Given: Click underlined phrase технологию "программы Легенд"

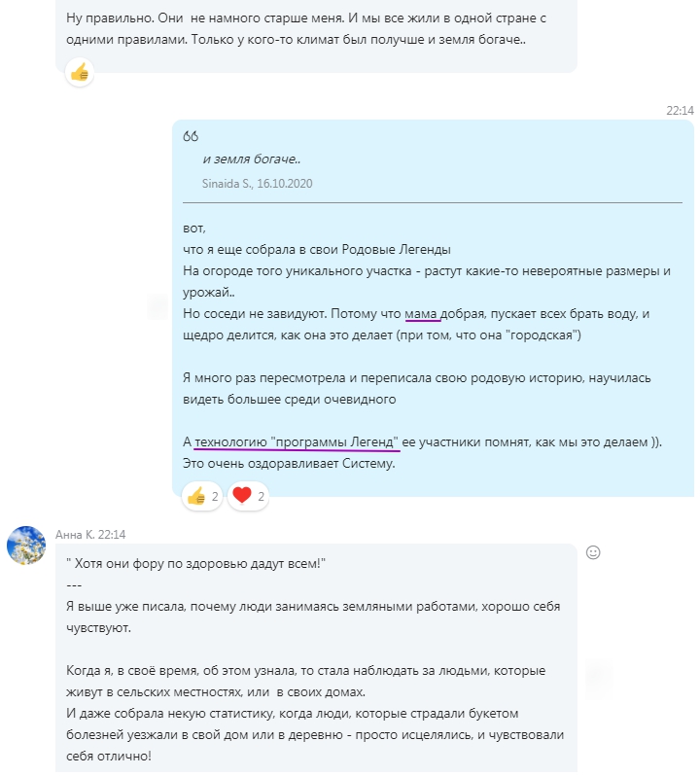Looking at the screenshot, I should point(297,441).
